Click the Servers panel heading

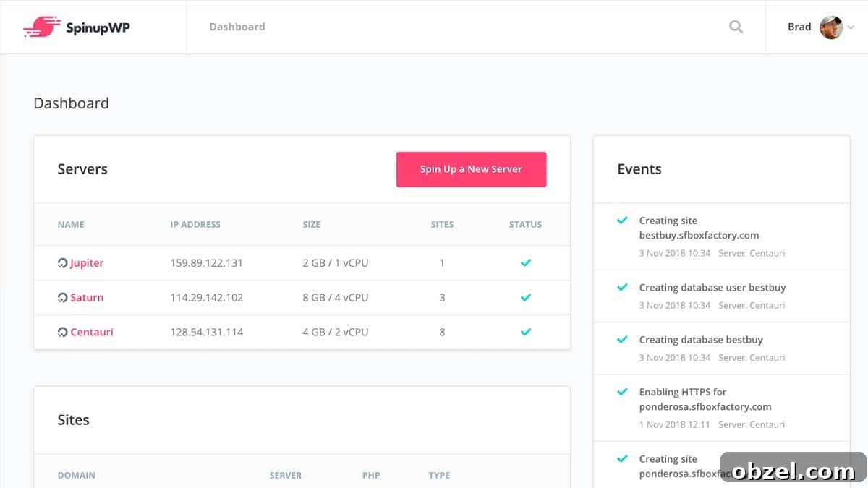point(82,169)
